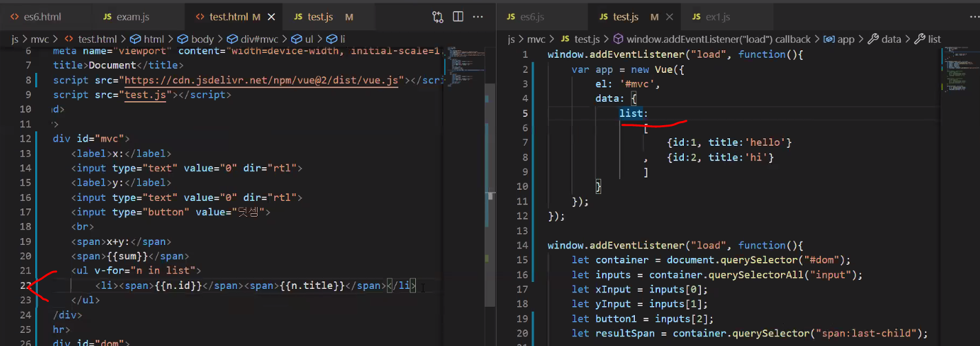Click the {id:1, title:'hello'} object line
The height and width of the screenshot is (346, 980).
tap(729, 142)
